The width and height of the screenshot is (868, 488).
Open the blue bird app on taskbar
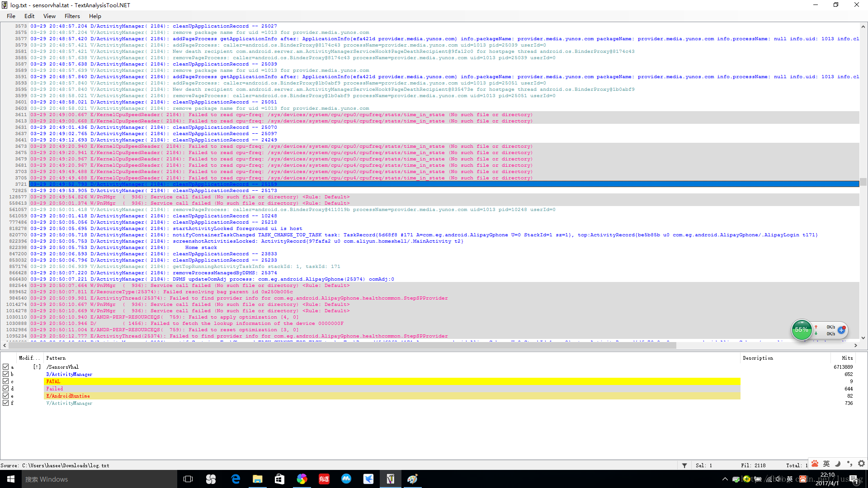point(368,479)
